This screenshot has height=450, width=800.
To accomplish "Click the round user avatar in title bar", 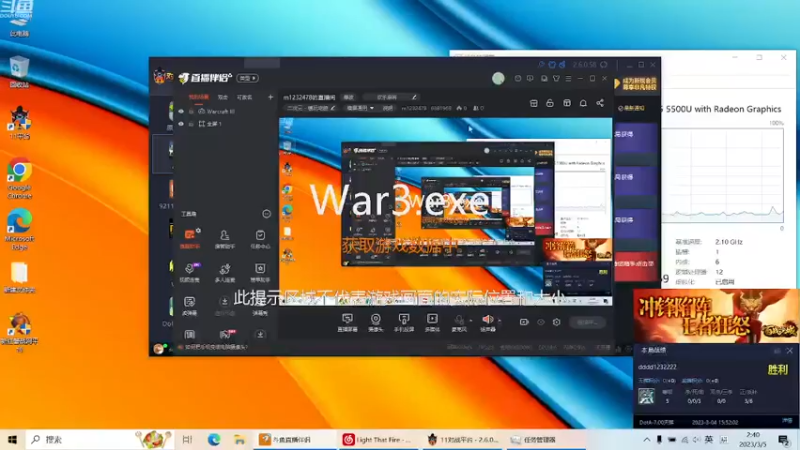I will click(498, 78).
